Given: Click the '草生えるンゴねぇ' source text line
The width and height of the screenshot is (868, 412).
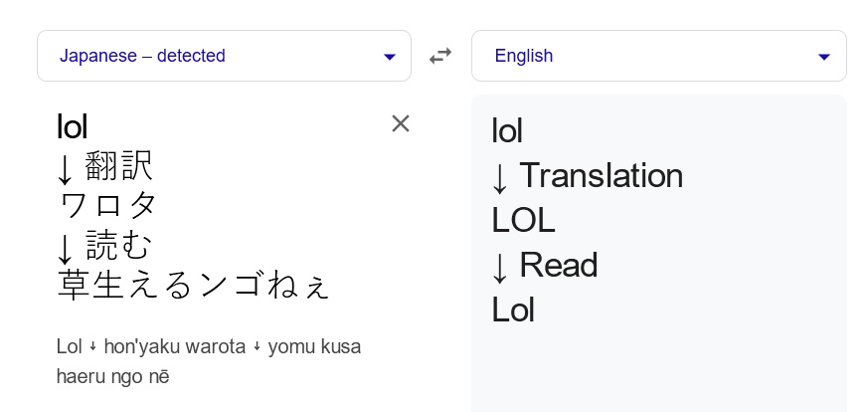Looking at the screenshot, I should pyautogui.click(x=193, y=285).
